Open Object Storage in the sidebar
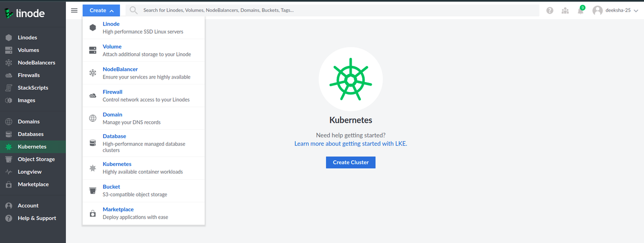This screenshot has width=644, height=243. tap(33, 159)
